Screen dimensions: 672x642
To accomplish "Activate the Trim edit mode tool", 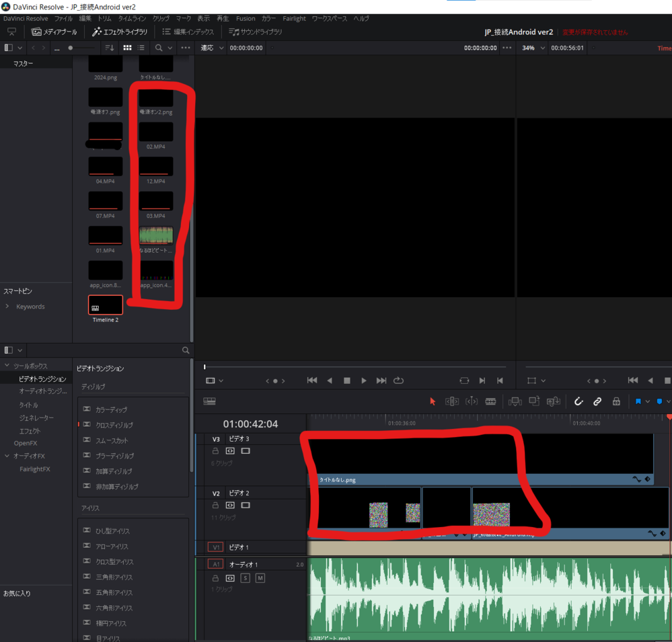I will tap(452, 401).
